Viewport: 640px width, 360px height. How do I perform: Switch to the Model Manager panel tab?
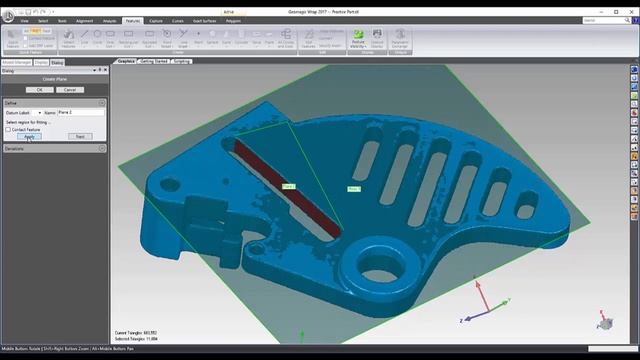click(16, 62)
